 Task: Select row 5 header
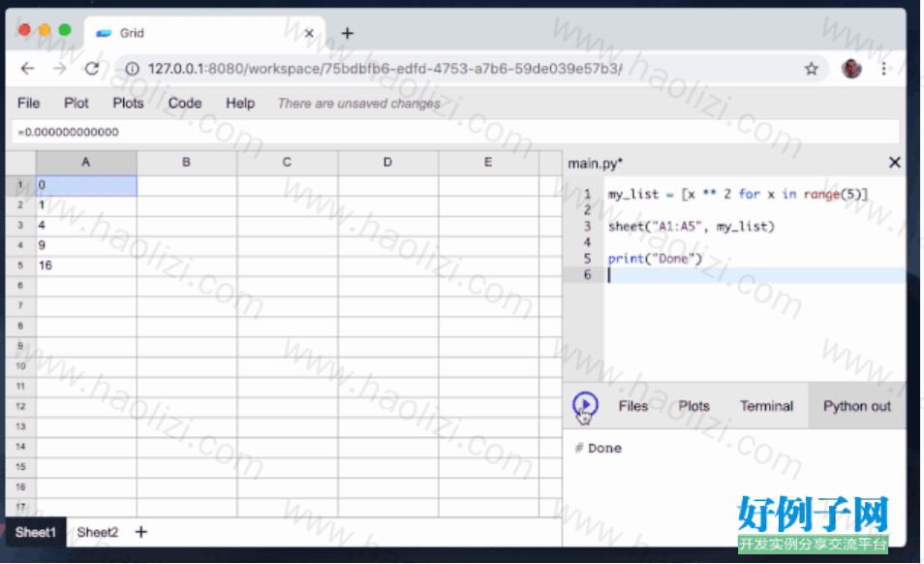coord(20,266)
